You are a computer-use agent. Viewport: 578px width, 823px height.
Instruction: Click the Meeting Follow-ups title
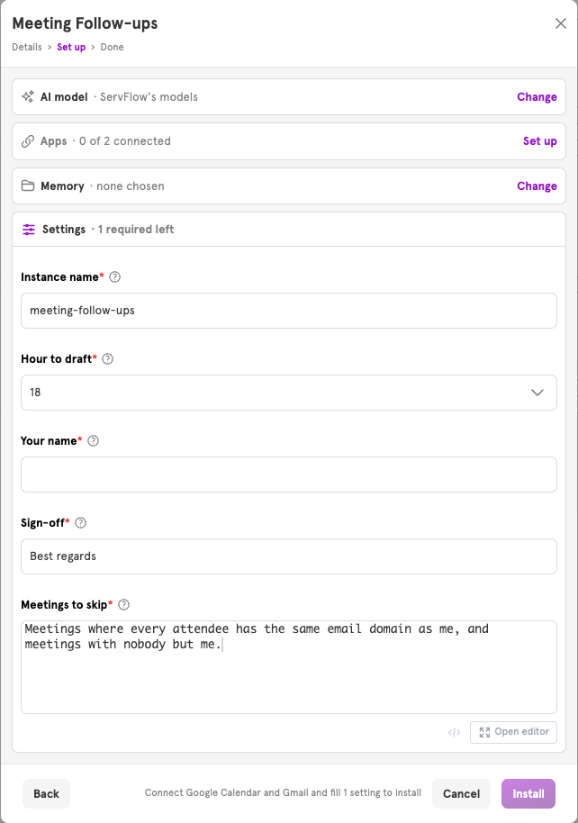[x=85, y=24]
